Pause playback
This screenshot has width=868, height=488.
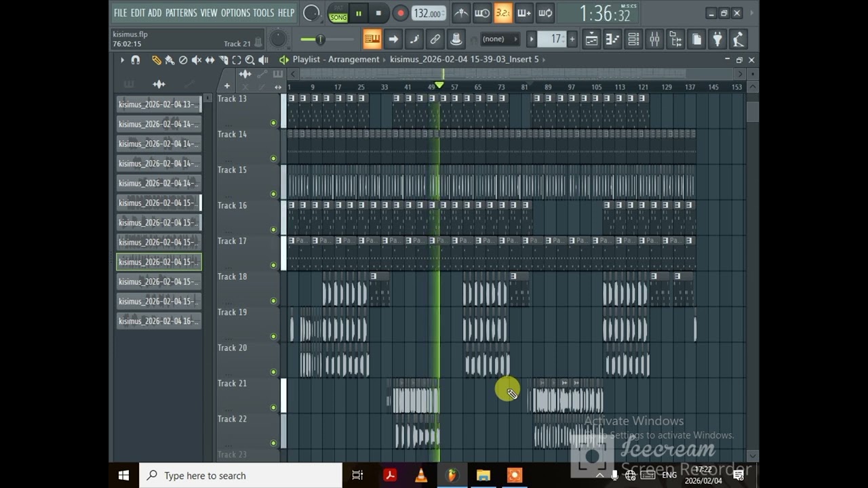358,13
